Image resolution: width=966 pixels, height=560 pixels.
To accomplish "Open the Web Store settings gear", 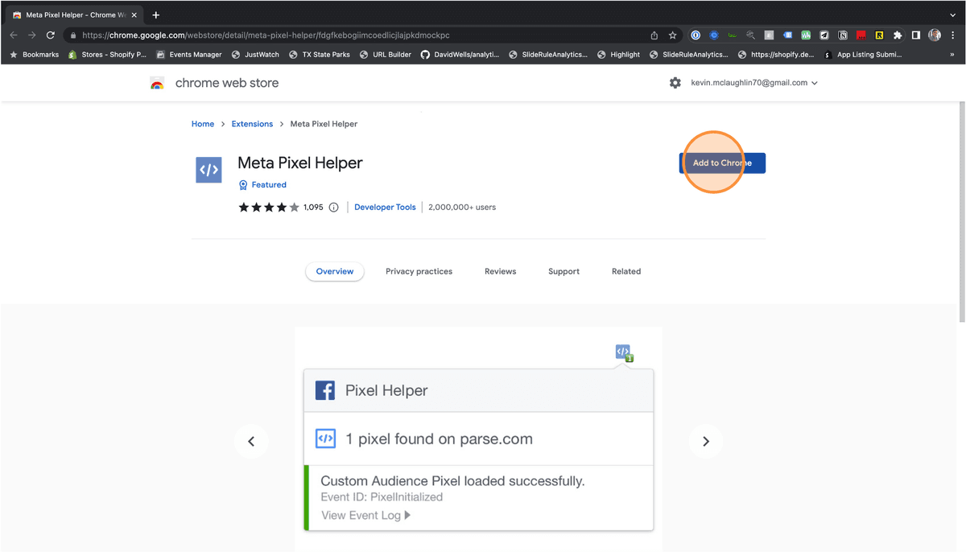I will (675, 83).
